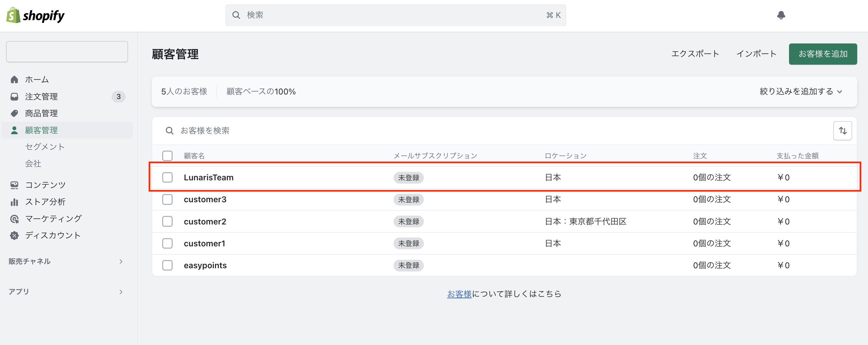Expand the 販売チャネル section

pos(121,261)
